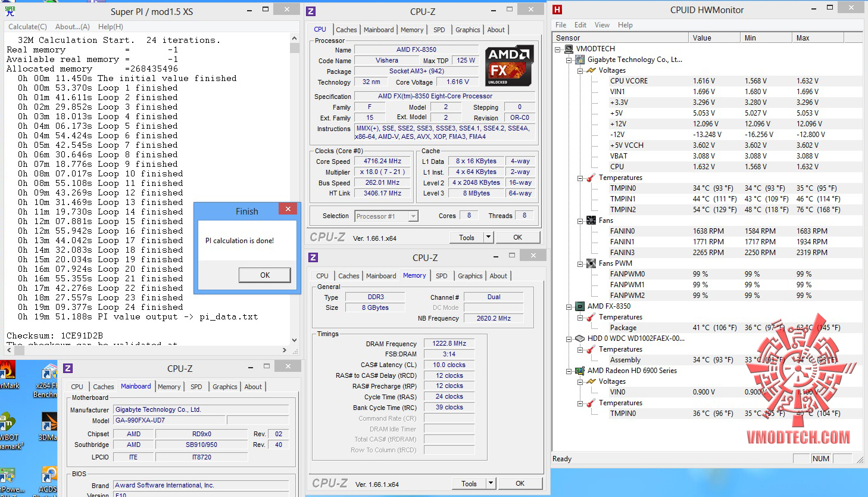
Task: Collapse the VMODTECH root node in HWMonitor
Action: click(558, 49)
